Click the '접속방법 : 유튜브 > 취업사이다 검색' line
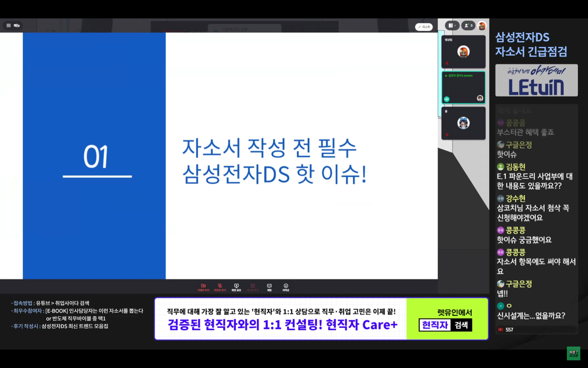Viewport: 588px width, 368px height. point(50,303)
